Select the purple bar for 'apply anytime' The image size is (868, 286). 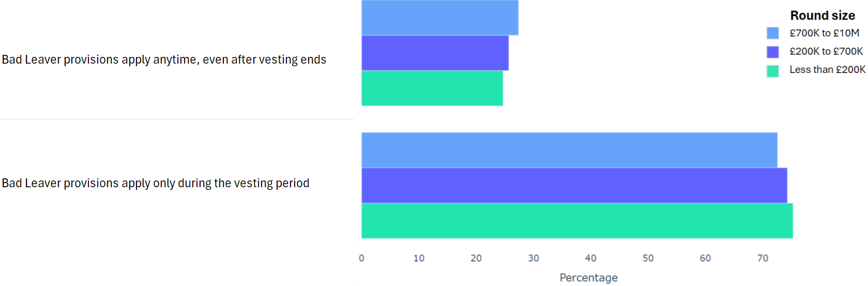pos(435,53)
